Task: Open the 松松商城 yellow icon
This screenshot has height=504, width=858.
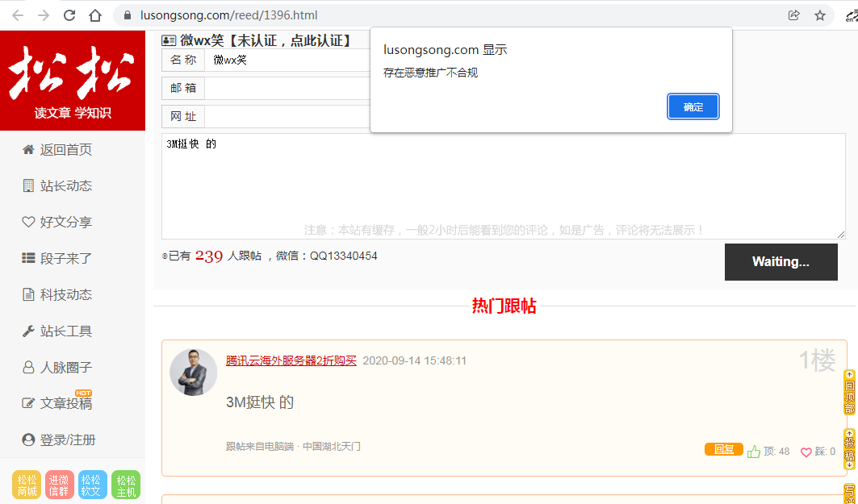Action: [27, 485]
